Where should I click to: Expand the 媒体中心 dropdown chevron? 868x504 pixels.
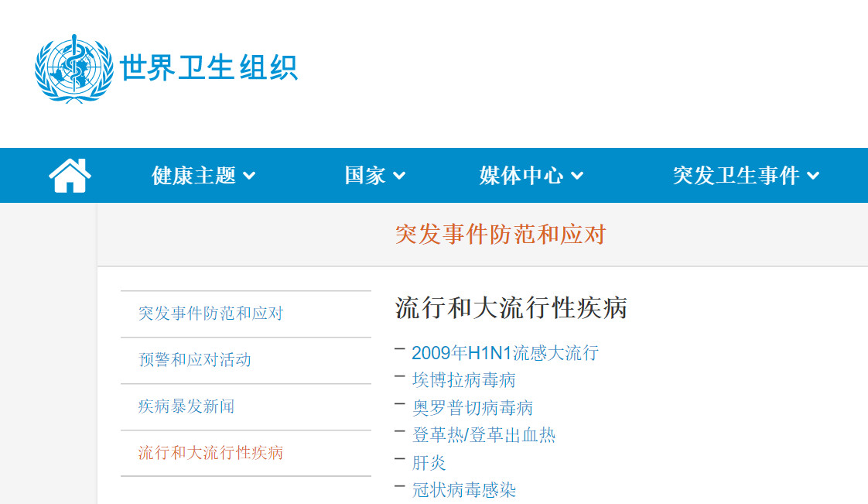(577, 176)
